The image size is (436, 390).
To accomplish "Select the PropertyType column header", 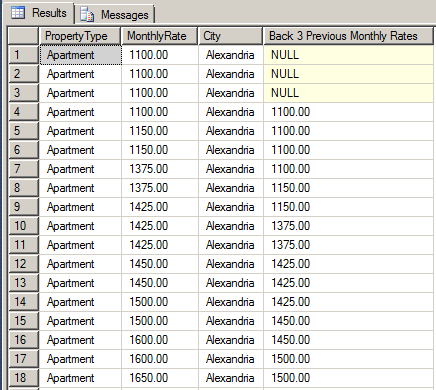I will pos(80,36).
